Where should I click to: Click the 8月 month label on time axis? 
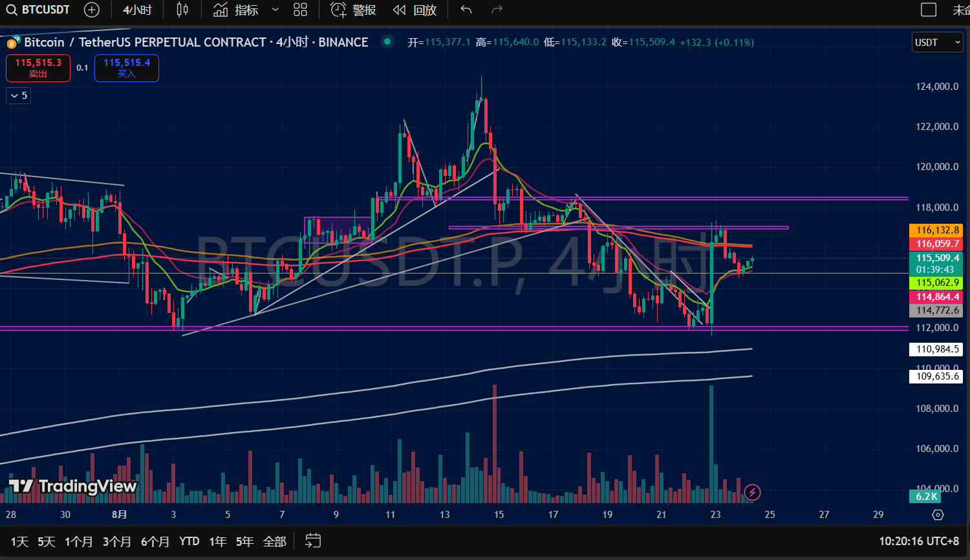pos(119,515)
